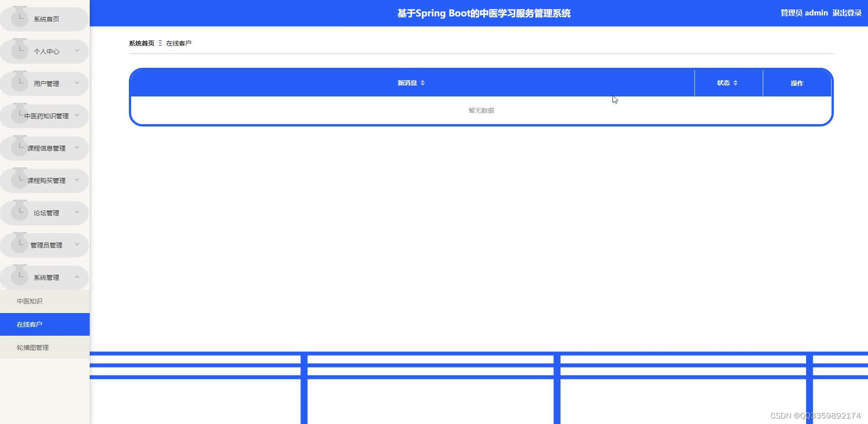Open the 论坛管理 menu label
868x424 pixels.
46,213
